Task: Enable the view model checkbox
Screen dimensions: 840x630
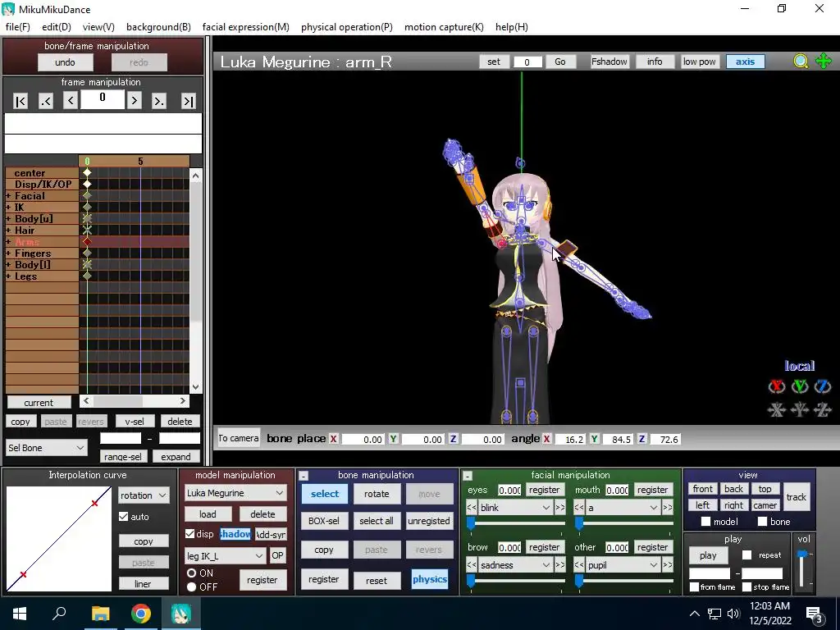Action: click(705, 521)
